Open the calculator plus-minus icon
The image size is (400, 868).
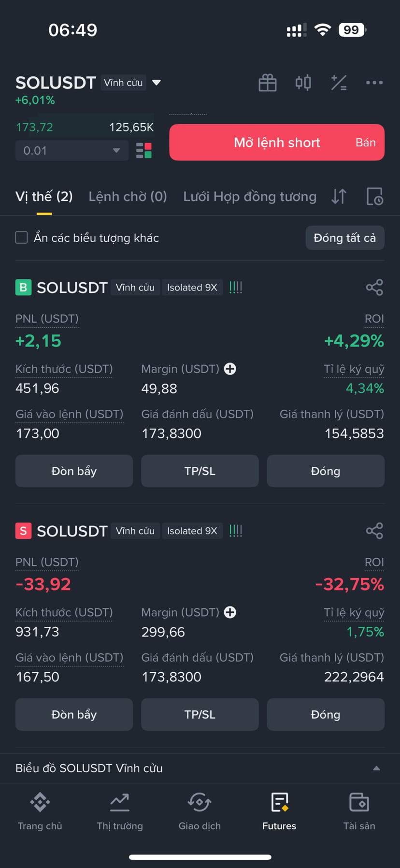click(x=339, y=83)
